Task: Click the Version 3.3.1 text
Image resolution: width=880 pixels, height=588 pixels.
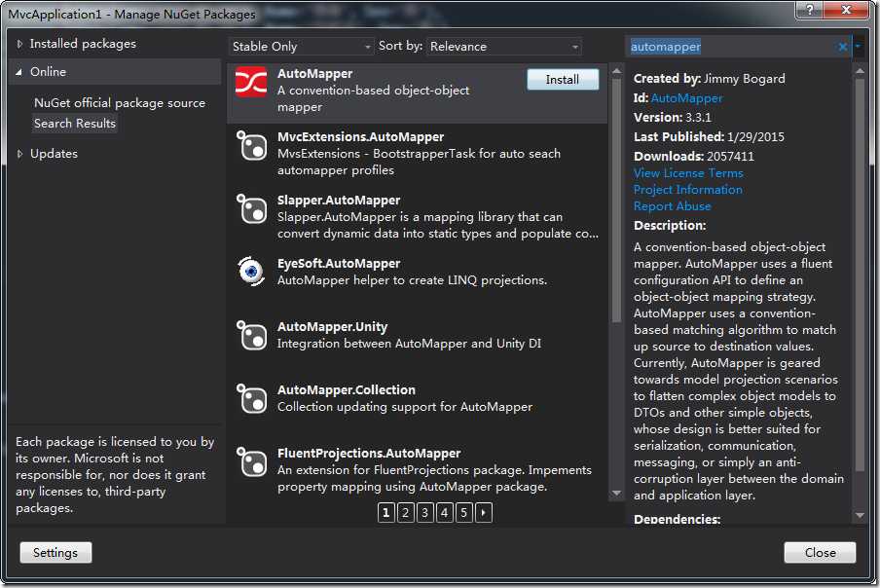Action: pos(673,117)
